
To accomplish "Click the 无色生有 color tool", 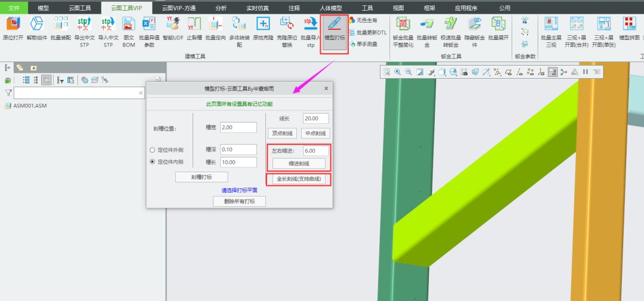I will pos(363,20).
